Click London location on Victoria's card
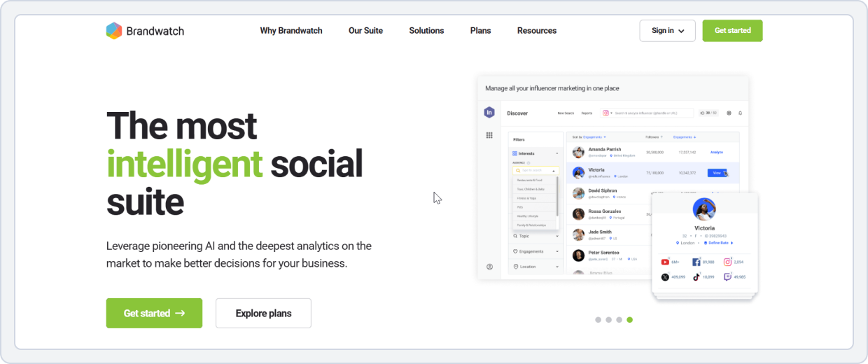868x364 pixels. (685, 243)
